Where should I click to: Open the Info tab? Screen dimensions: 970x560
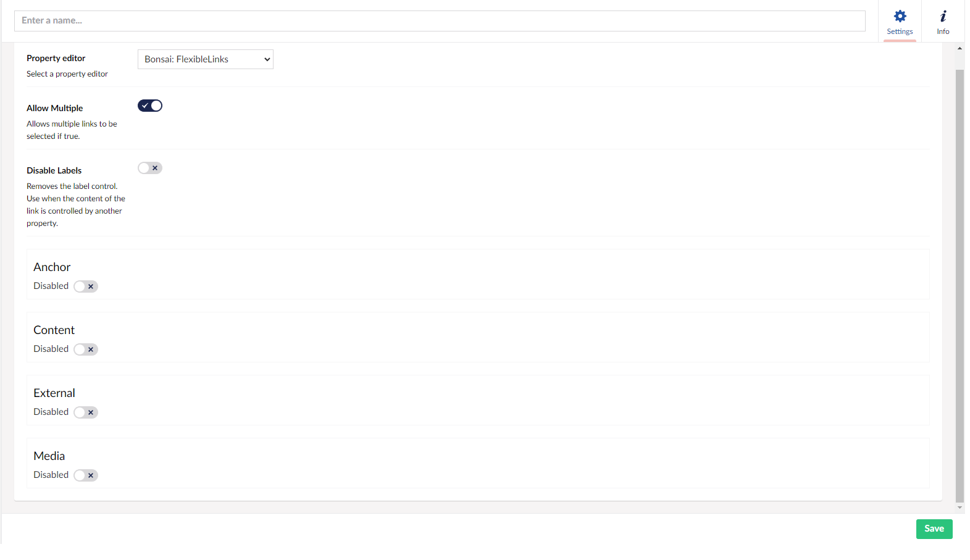[x=943, y=22]
